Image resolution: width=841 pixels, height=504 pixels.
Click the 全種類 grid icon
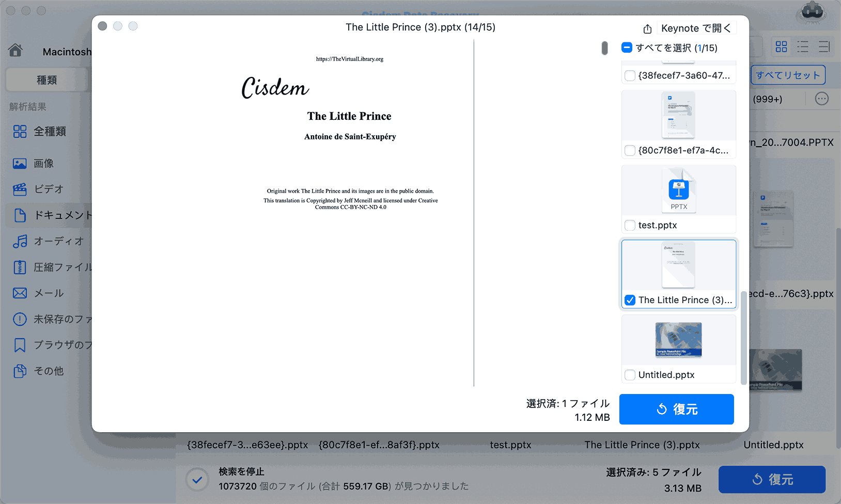(x=20, y=132)
